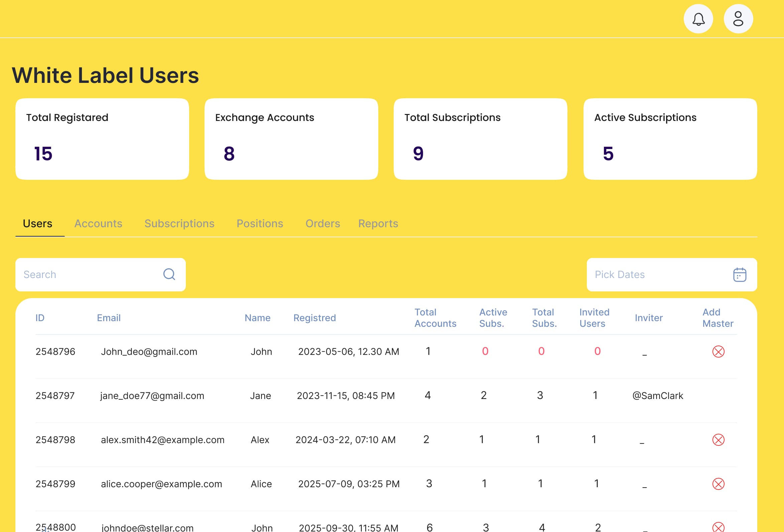Go to the Reports tab
Viewport: 784px width, 532px height.
click(x=378, y=224)
